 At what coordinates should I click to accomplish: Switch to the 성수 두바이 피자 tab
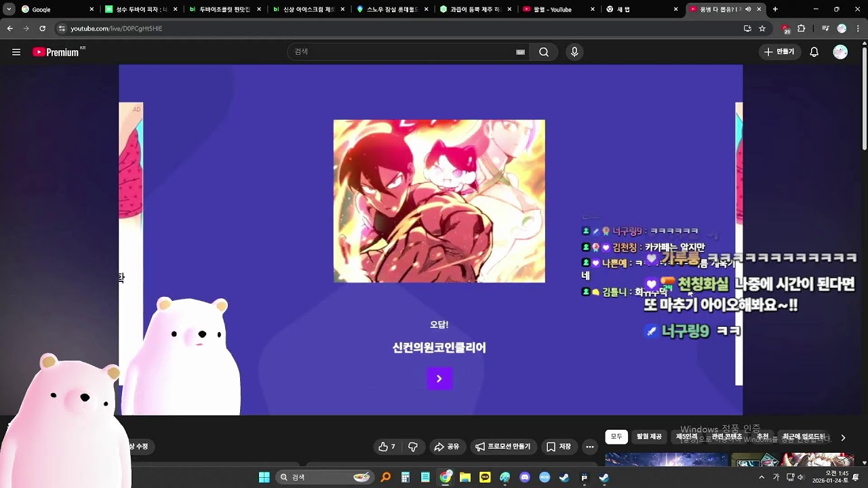click(141, 9)
